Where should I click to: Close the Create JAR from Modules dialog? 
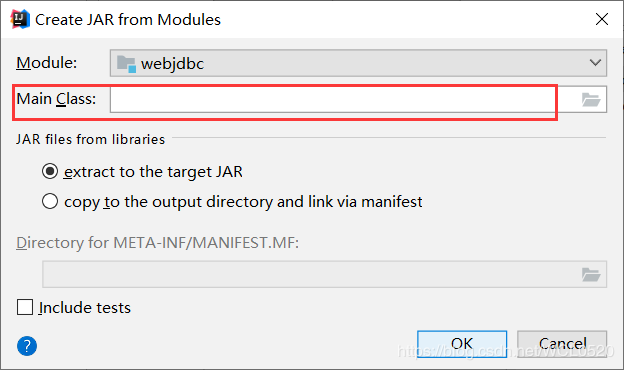pos(602,19)
